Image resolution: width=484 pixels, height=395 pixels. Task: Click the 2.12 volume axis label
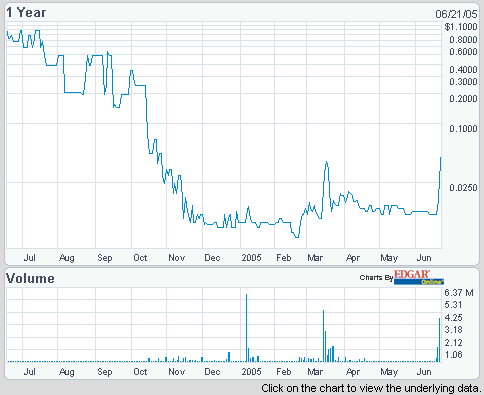click(453, 342)
